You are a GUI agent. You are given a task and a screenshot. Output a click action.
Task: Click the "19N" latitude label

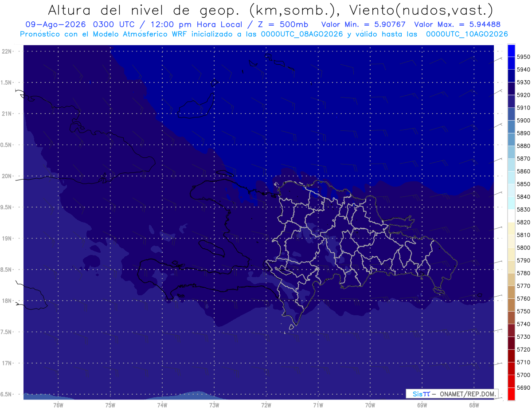pyautogui.click(x=6, y=238)
